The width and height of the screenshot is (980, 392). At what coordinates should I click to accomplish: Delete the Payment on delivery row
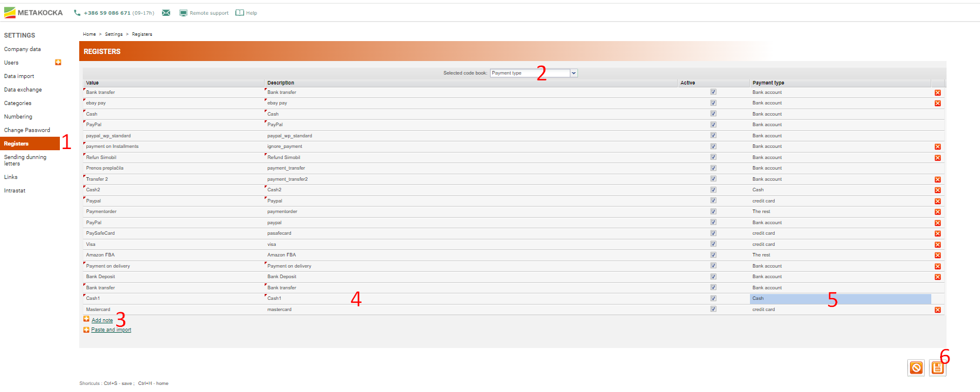[937, 266]
